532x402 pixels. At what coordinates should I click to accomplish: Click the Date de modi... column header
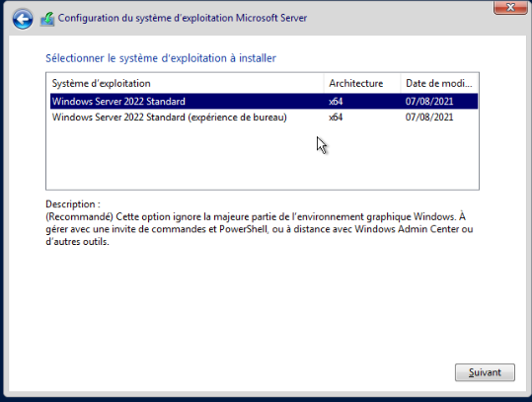(x=439, y=83)
